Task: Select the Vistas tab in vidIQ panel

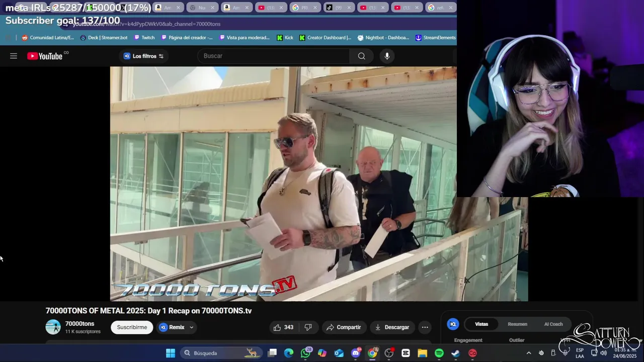Action: [481, 324]
